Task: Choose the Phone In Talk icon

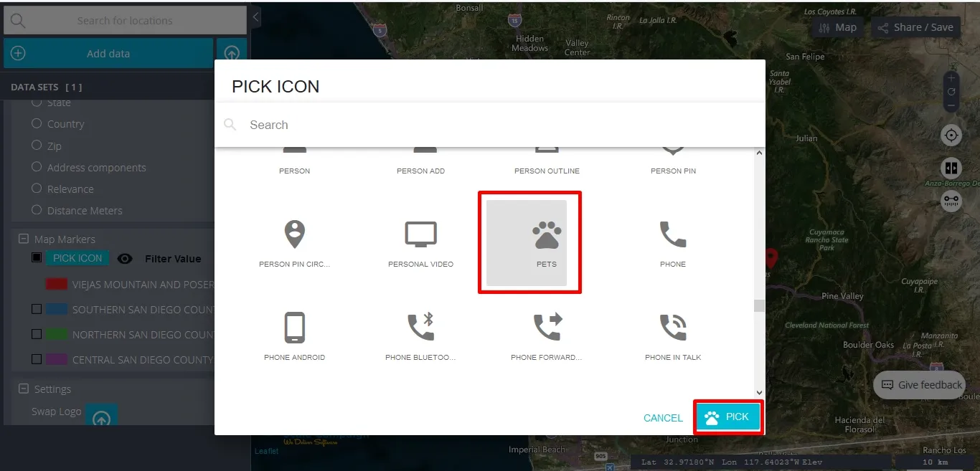Action: (672, 328)
